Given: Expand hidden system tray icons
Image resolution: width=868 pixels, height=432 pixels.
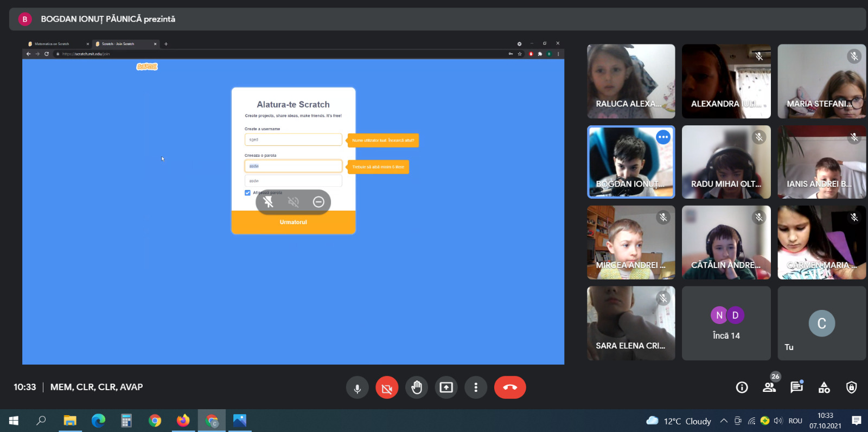Looking at the screenshot, I should [724, 421].
